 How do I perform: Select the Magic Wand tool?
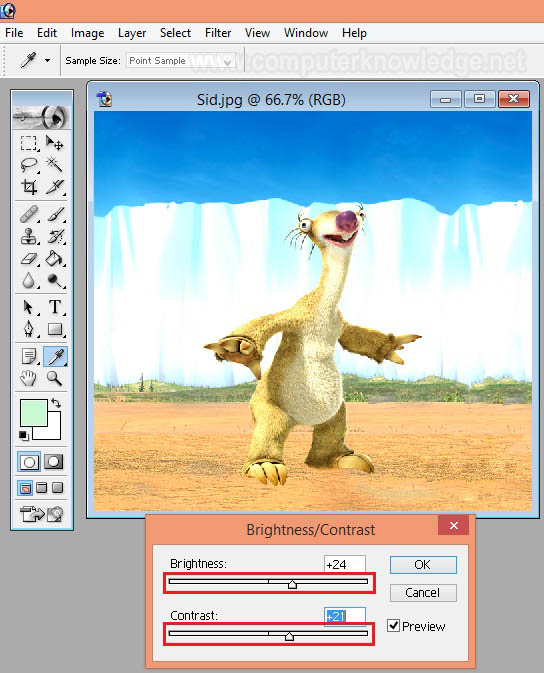pos(55,165)
